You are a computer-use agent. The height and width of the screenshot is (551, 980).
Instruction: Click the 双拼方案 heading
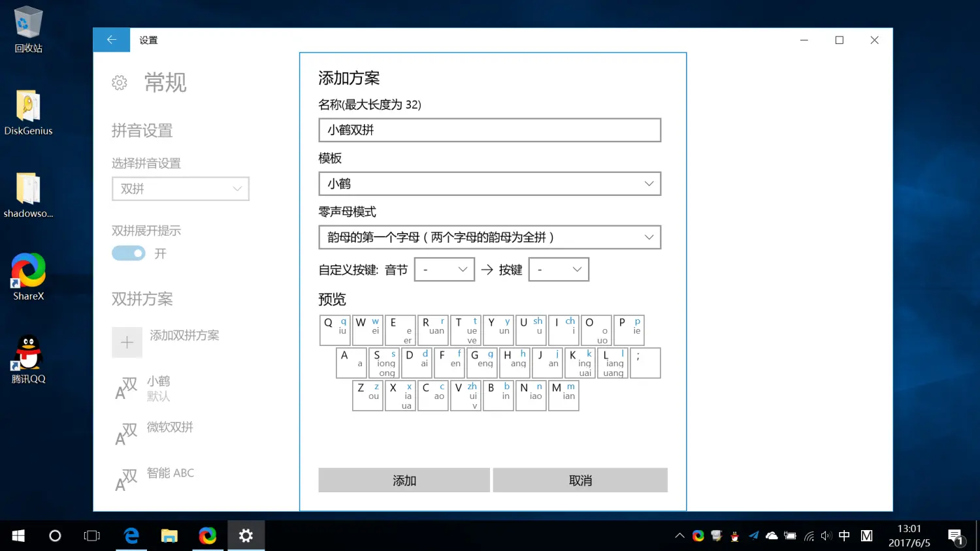(x=142, y=299)
